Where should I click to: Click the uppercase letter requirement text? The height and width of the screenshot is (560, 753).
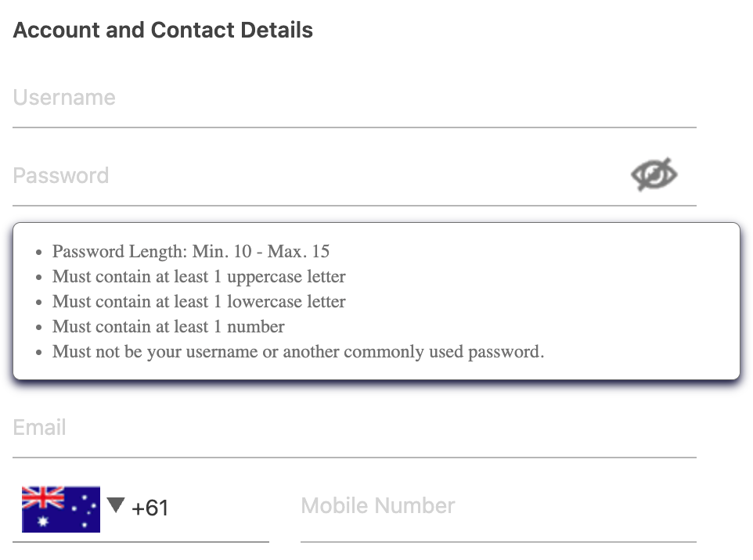coord(199,277)
